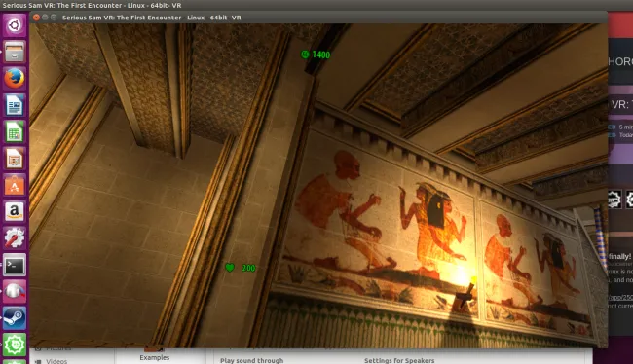Click the green heart health indicator
The width and height of the screenshot is (633, 364).
point(230,268)
